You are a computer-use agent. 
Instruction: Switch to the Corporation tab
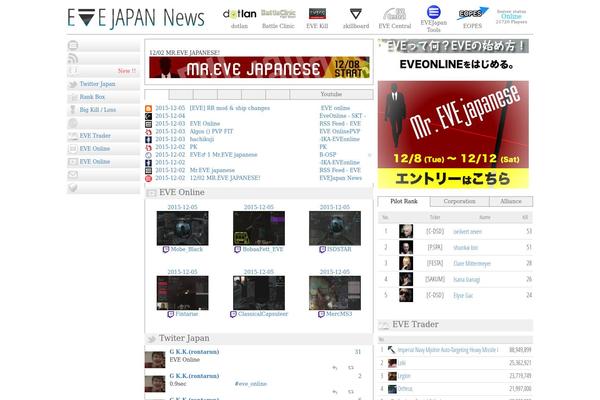click(460, 201)
